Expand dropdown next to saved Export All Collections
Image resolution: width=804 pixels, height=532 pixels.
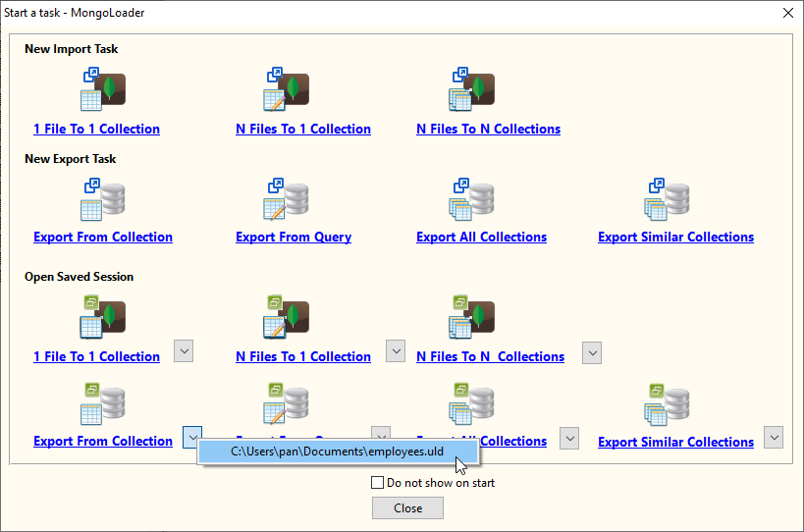click(569, 438)
